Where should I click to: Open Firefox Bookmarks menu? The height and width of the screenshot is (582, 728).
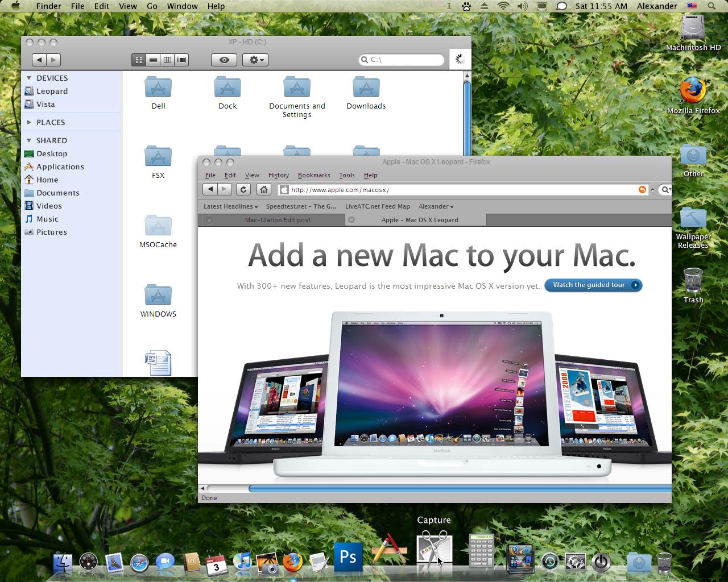[314, 175]
